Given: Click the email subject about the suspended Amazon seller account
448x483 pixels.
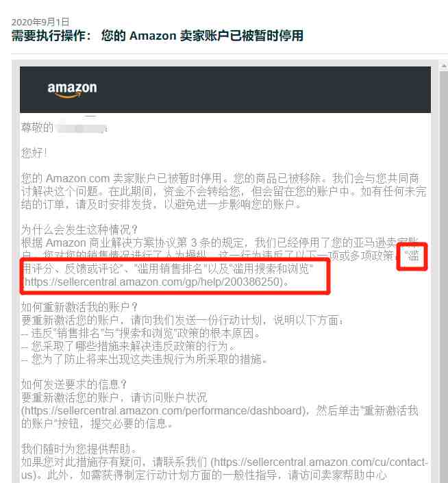Looking at the screenshot, I should pyautogui.click(x=158, y=36).
